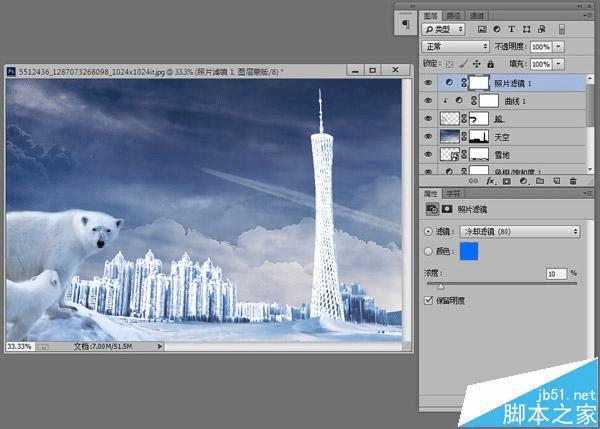Collapse the panel group double-arrow
Image resolution: width=600 pixels, height=429 pixels.
click(x=581, y=6)
